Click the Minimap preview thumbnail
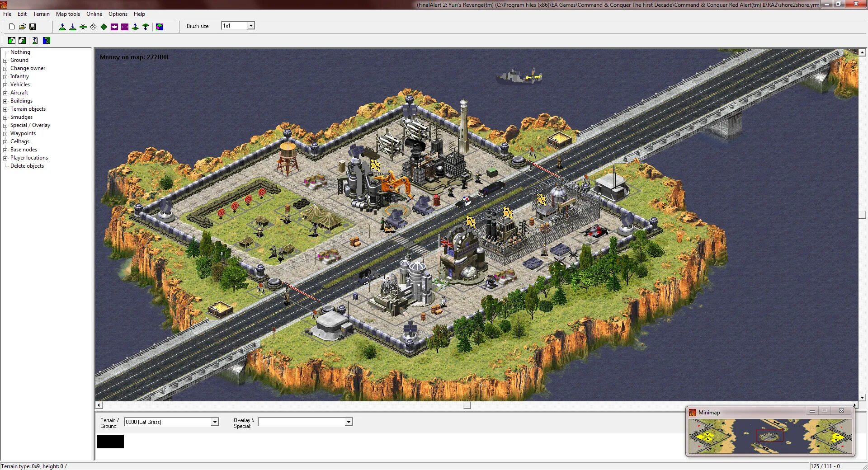 click(770, 437)
